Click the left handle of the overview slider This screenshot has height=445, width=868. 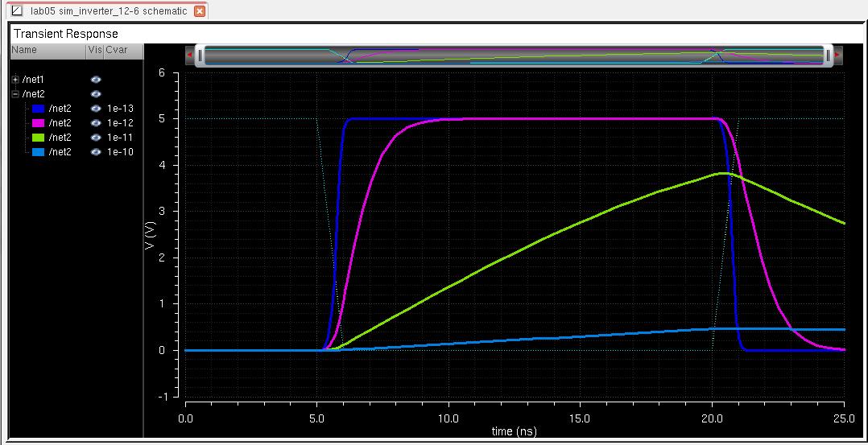point(200,56)
